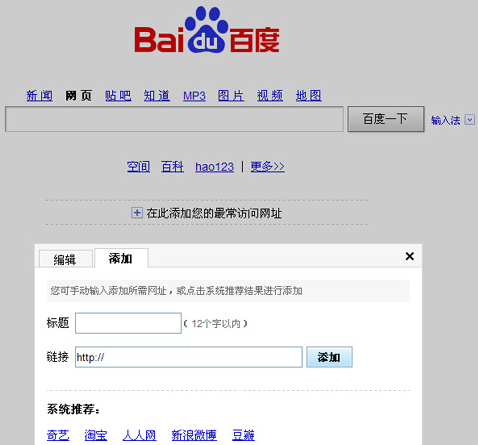
Task: Show more products via 更多>>
Action: 268,166
